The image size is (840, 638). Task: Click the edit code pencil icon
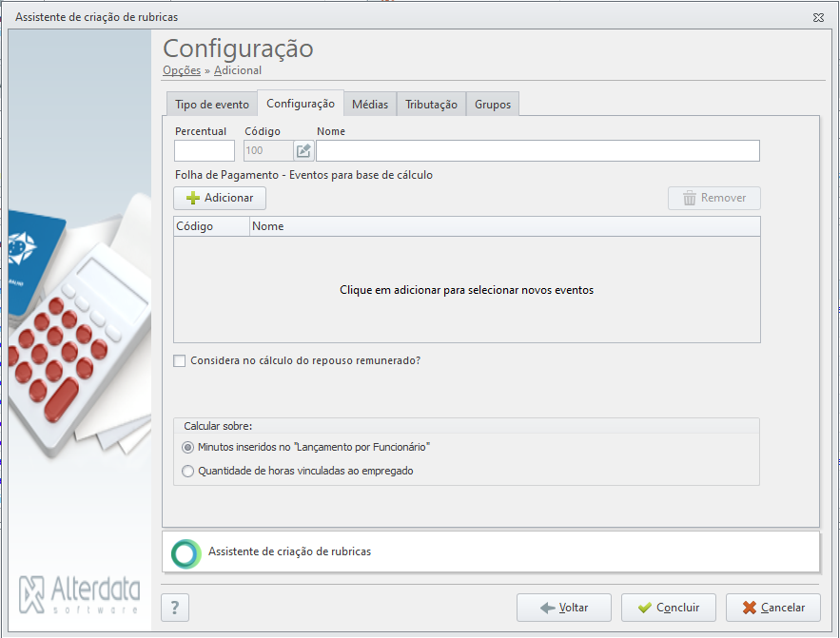pos(303,151)
